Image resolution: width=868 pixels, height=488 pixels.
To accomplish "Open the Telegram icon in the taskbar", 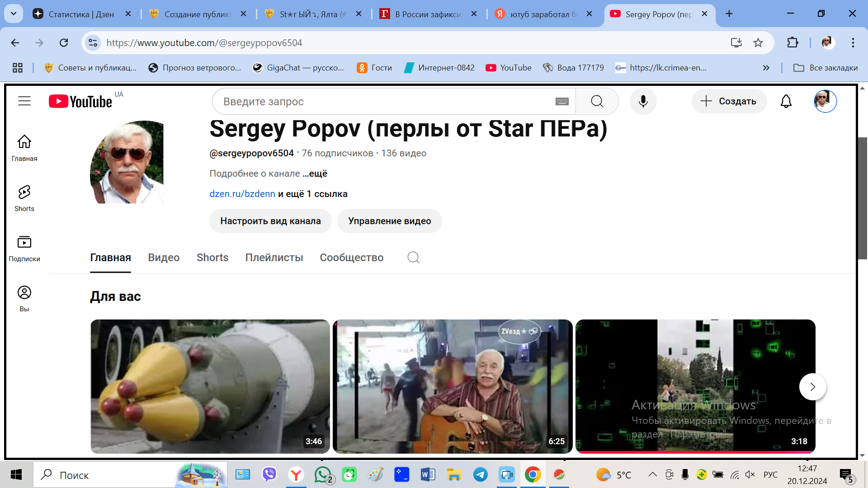I will [480, 474].
